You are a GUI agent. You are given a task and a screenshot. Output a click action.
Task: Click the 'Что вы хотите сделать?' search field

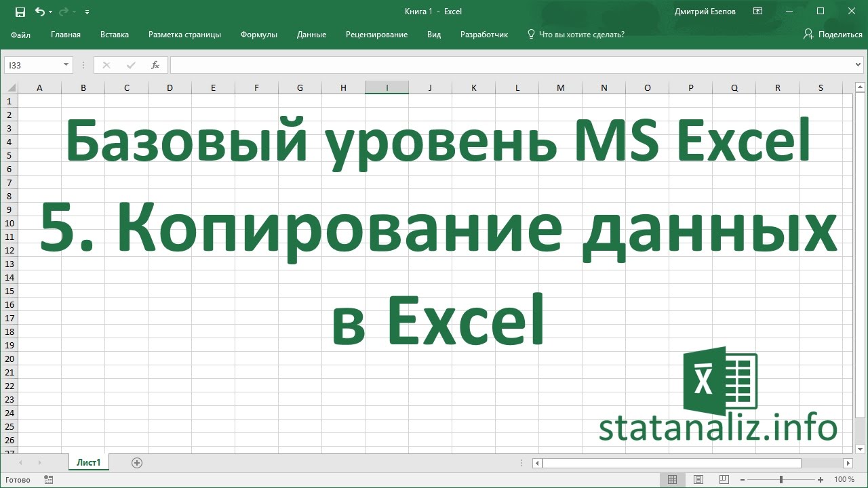[x=576, y=35]
